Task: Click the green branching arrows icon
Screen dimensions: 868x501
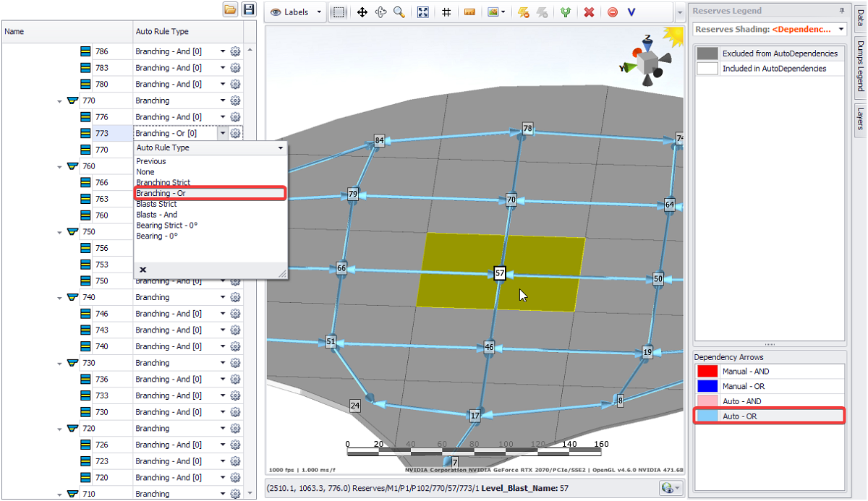Action: [566, 12]
